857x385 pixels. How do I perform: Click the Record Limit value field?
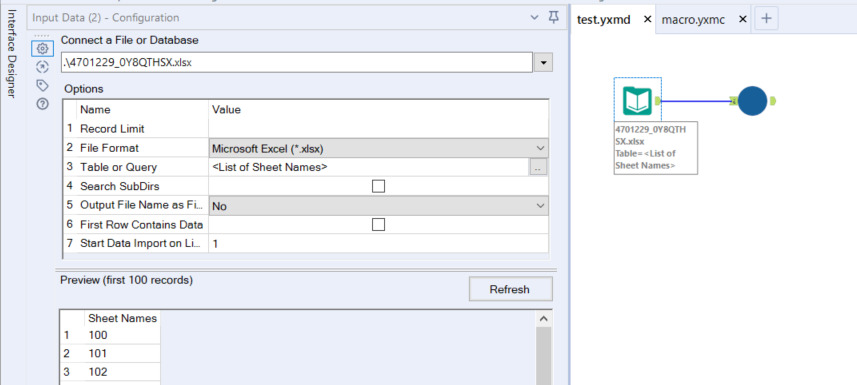(379, 129)
